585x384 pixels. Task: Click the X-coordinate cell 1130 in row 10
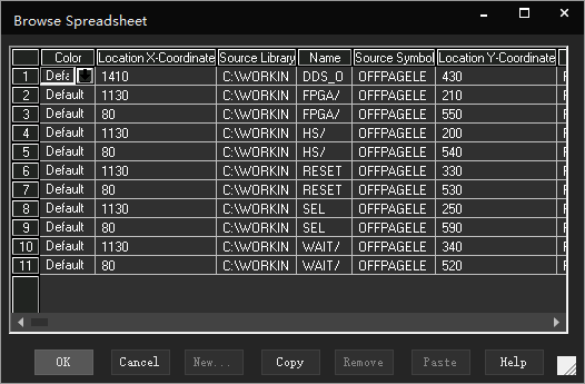(156, 247)
